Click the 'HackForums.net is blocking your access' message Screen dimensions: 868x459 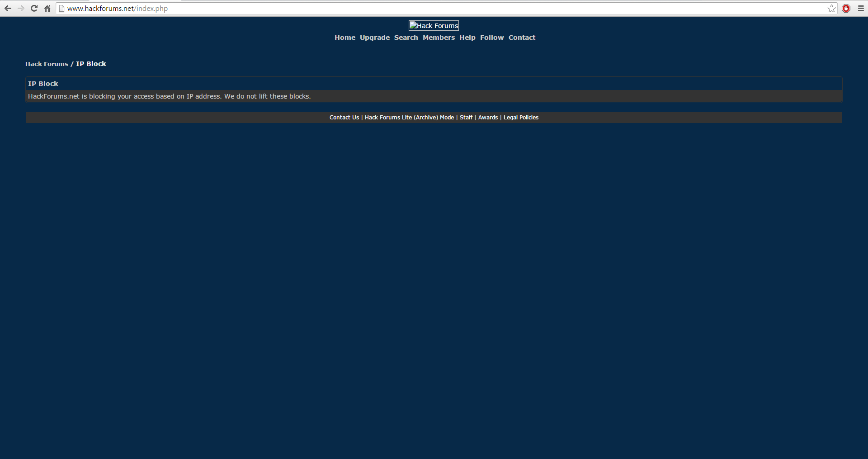(x=170, y=96)
